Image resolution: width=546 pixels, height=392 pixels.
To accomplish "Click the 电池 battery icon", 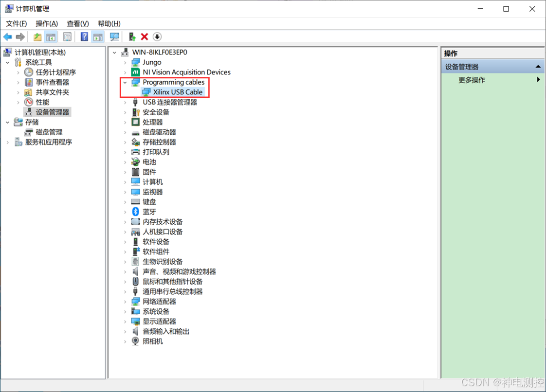I will tap(135, 162).
